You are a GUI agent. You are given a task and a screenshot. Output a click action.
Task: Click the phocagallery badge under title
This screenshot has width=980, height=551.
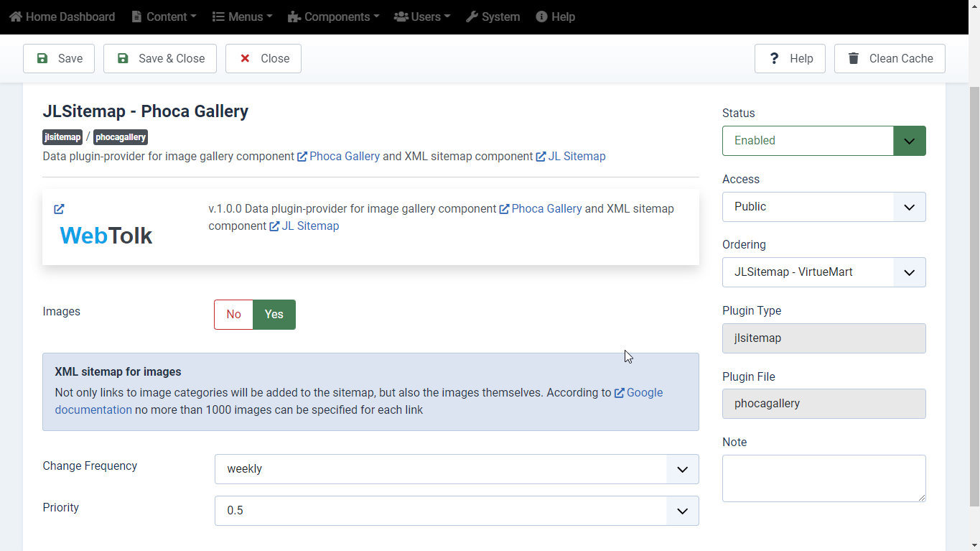pos(121,137)
